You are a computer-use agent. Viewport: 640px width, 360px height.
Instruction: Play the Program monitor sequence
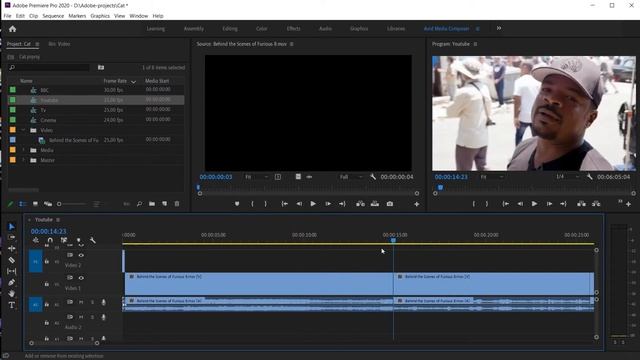[534, 204]
